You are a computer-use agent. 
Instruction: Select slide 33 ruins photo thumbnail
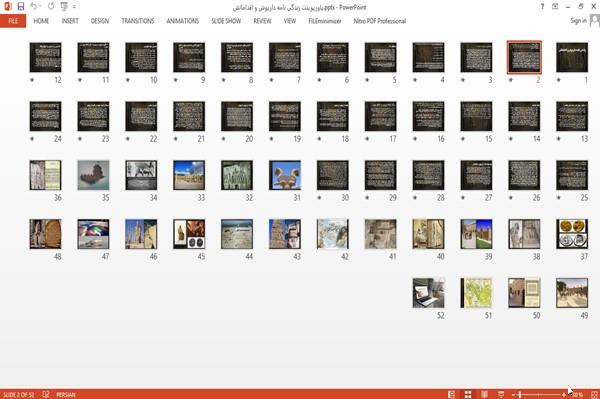click(x=189, y=175)
